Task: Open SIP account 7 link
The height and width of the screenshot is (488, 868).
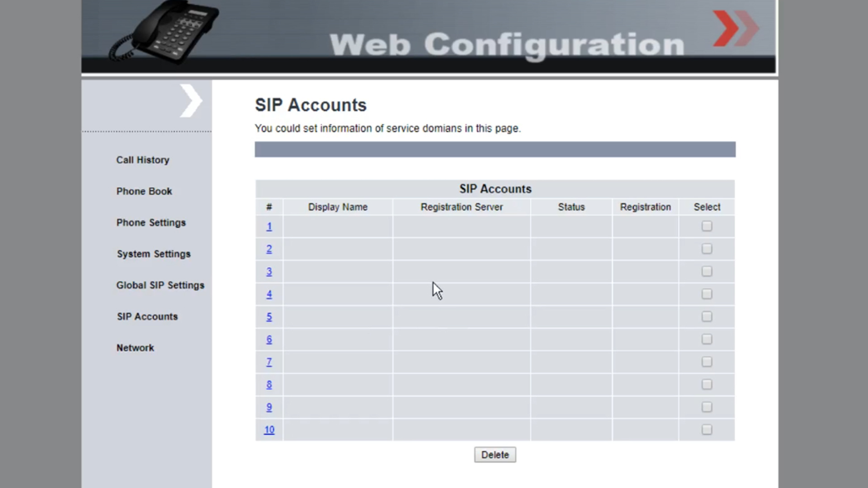Action: pyautogui.click(x=269, y=362)
